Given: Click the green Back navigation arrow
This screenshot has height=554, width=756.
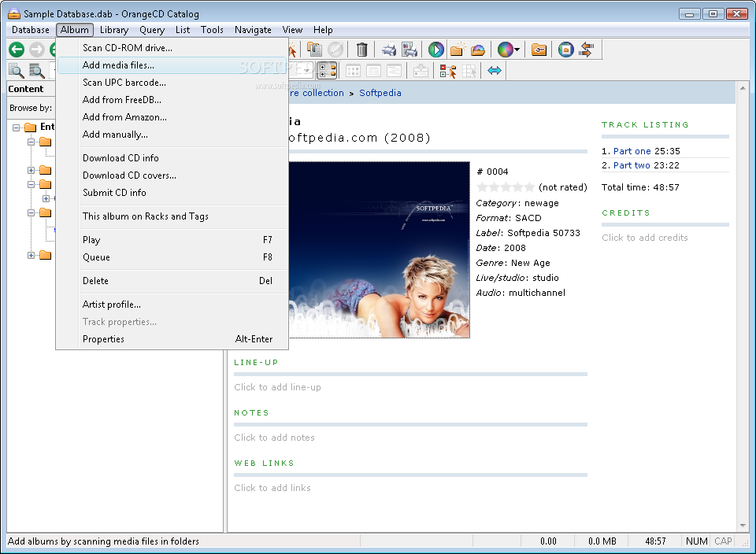Looking at the screenshot, I should click(x=17, y=50).
